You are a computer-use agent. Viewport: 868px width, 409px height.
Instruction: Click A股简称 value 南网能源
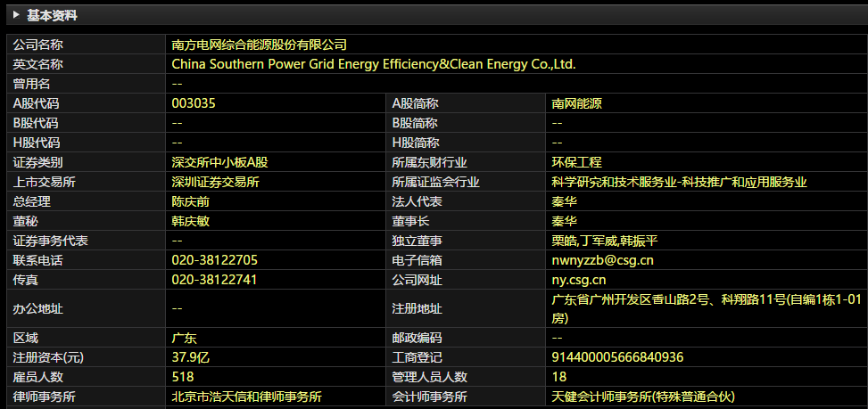coord(576,103)
